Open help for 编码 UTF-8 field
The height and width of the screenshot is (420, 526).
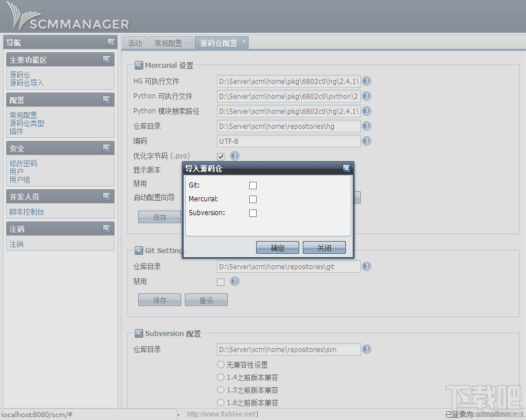367,141
